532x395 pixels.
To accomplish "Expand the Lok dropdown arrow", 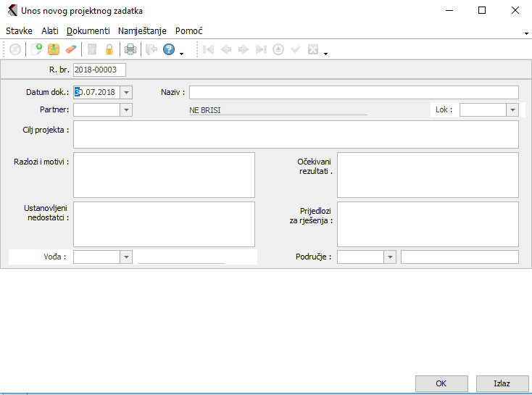I will tap(512, 109).
